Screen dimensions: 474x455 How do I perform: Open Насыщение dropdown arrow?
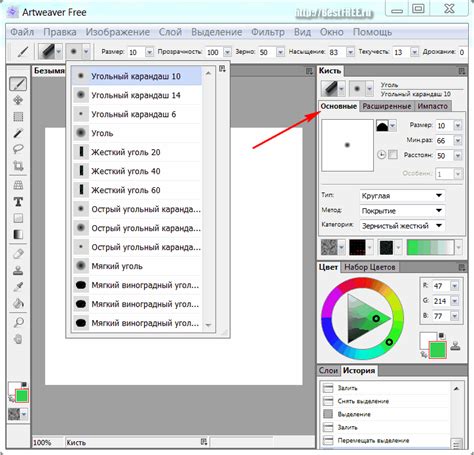pos(350,52)
